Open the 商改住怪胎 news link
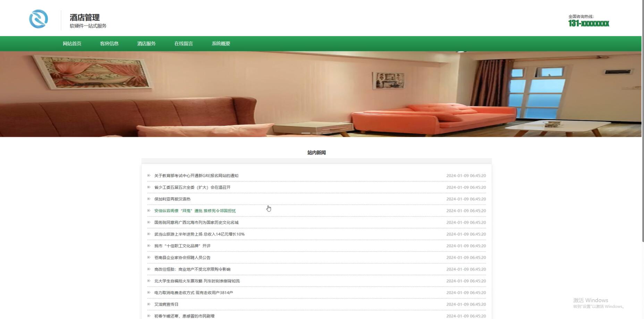644x319 pixels. point(193,269)
